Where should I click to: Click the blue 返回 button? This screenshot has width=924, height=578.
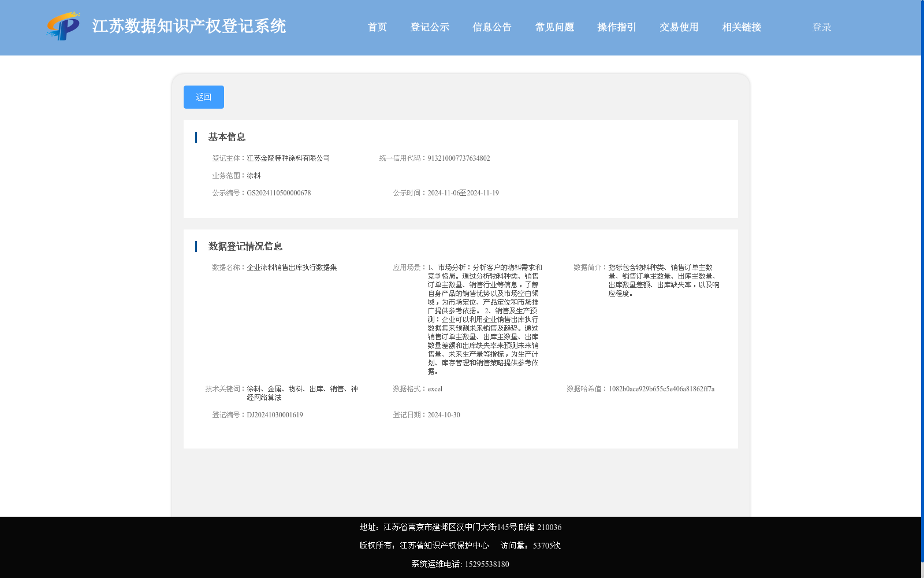point(204,97)
